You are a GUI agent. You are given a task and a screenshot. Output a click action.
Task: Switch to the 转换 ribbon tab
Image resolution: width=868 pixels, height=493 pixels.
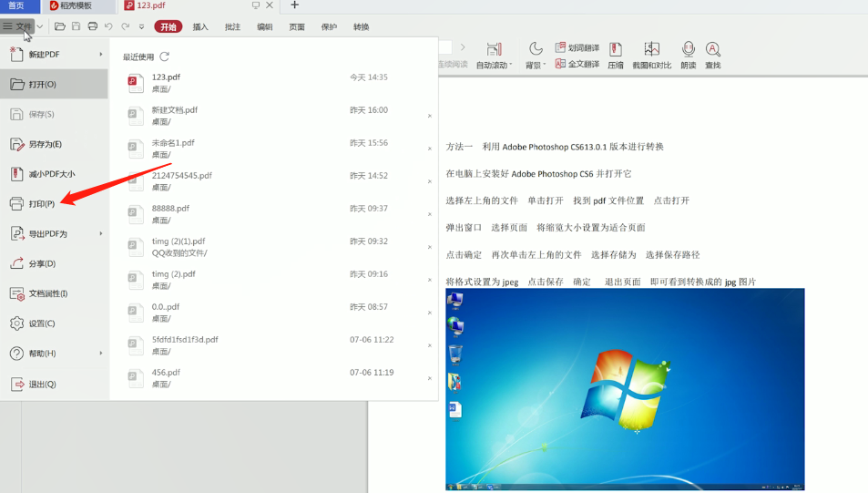point(361,26)
